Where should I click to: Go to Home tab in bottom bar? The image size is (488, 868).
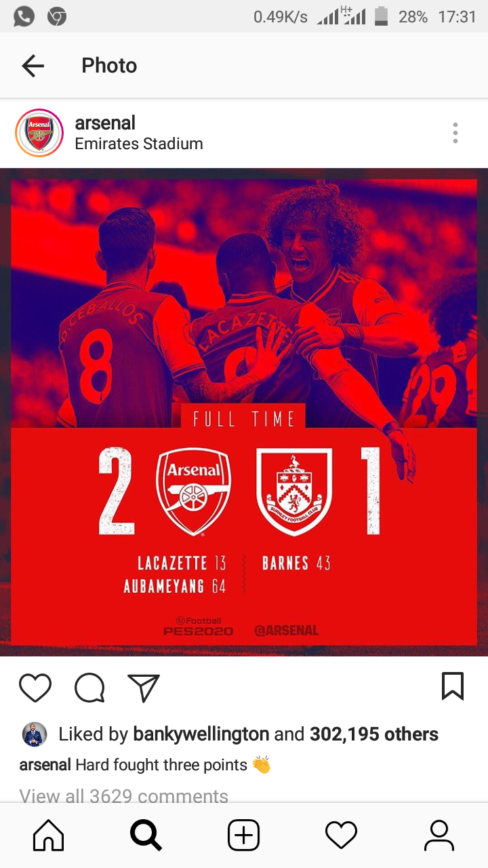click(x=49, y=835)
